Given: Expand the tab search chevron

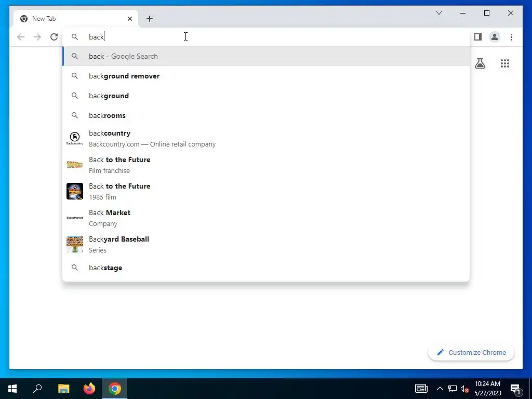Looking at the screenshot, I should pos(438,13).
